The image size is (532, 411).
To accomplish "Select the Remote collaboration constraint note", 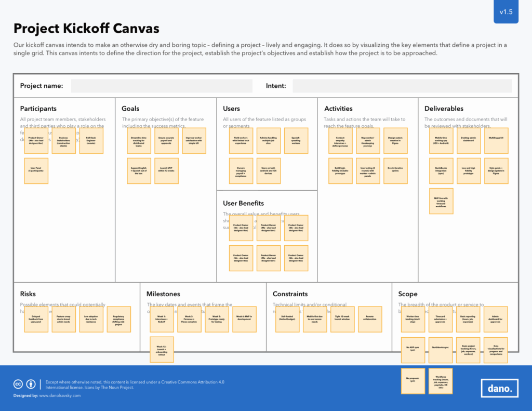I will [x=369, y=320].
